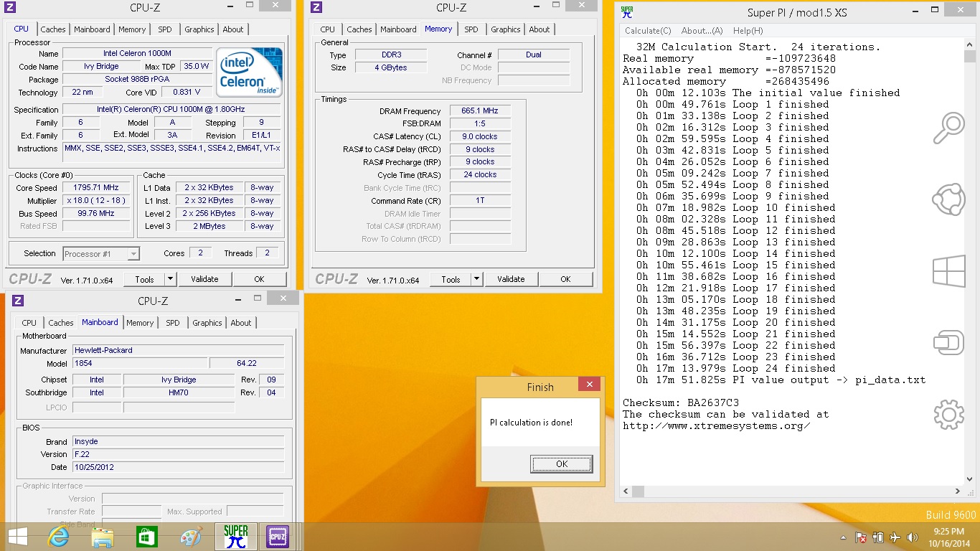Open the Windows Store taskbar icon
This screenshot has width=980, height=551.
[146, 537]
